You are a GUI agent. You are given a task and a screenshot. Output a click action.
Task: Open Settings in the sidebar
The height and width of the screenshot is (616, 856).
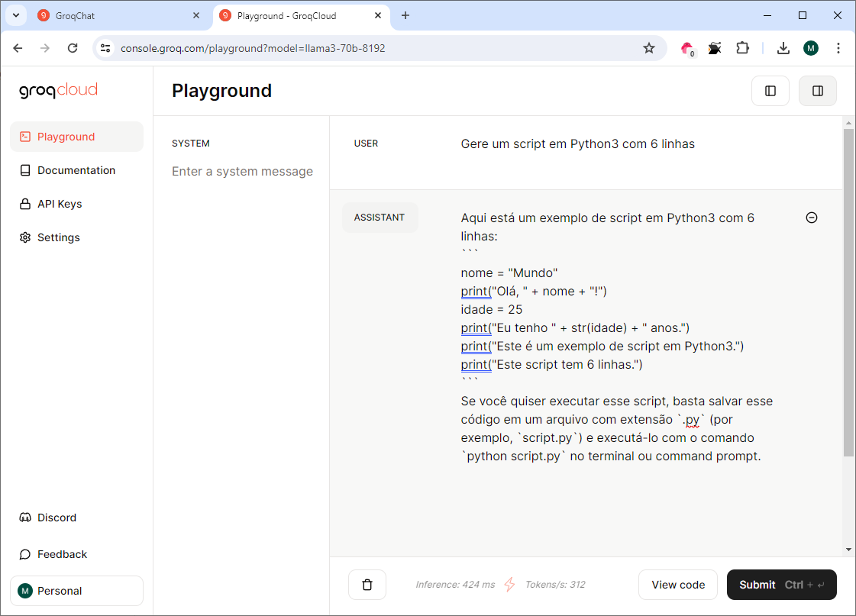[76, 237]
